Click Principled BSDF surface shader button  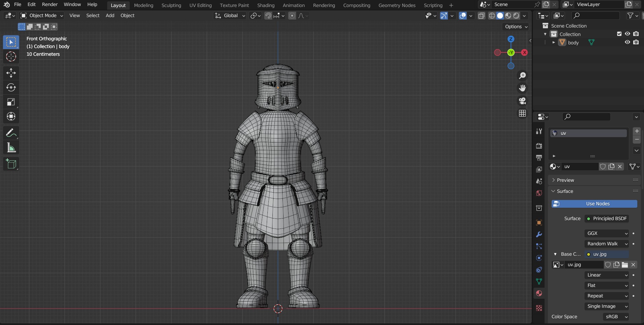[607, 218]
